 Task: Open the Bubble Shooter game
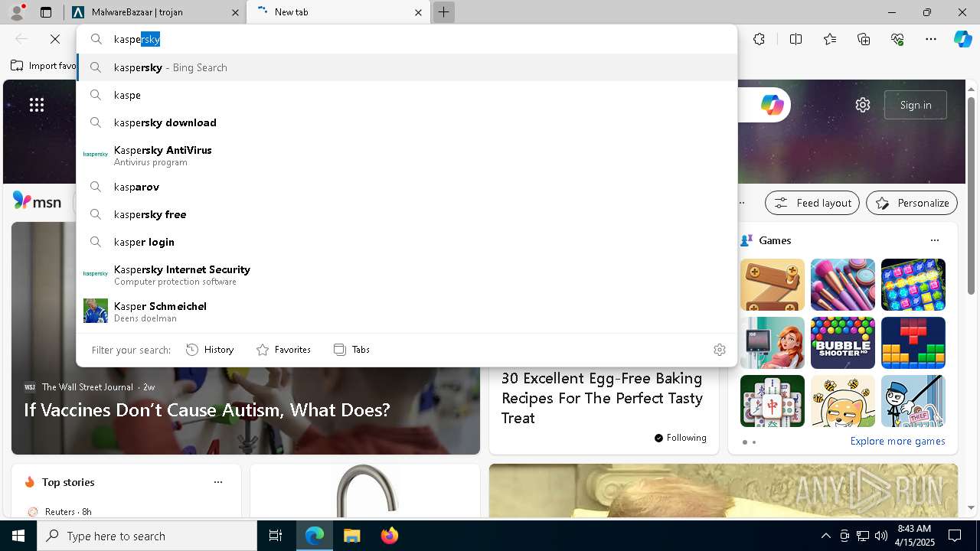tap(843, 343)
